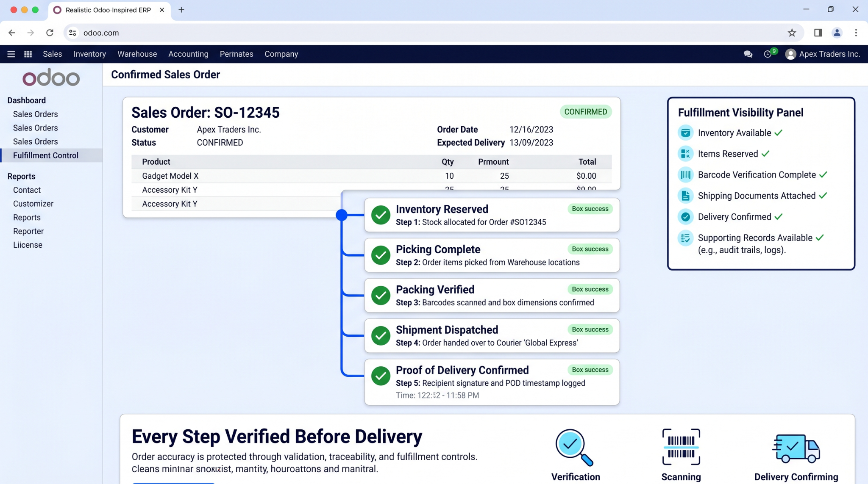Screen dimensions: 868x484
Task: Open Customizer in the sidebar
Action: point(33,204)
